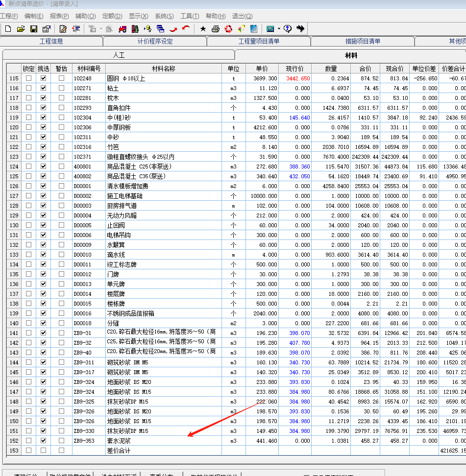466x476 pixels.
Task: Switch to the 计价程序设定 tab
Action: pos(155,41)
